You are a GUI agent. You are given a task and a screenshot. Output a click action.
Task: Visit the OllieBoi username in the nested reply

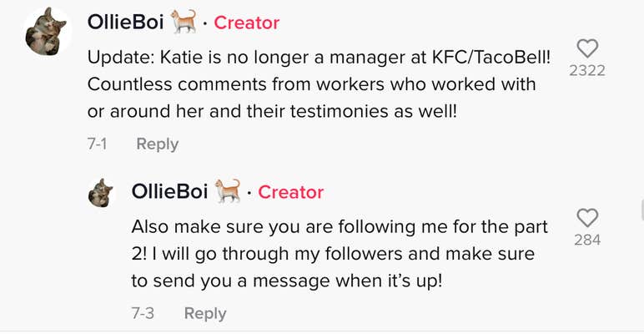point(169,192)
